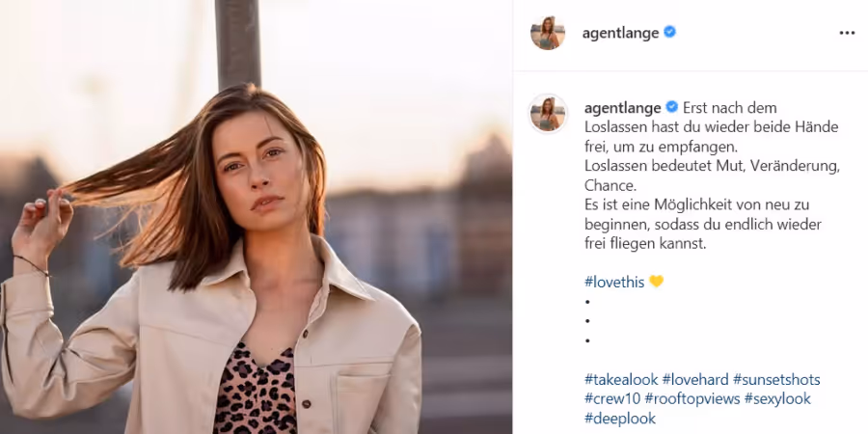Click the post photo of the woman

(x=256, y=217)
